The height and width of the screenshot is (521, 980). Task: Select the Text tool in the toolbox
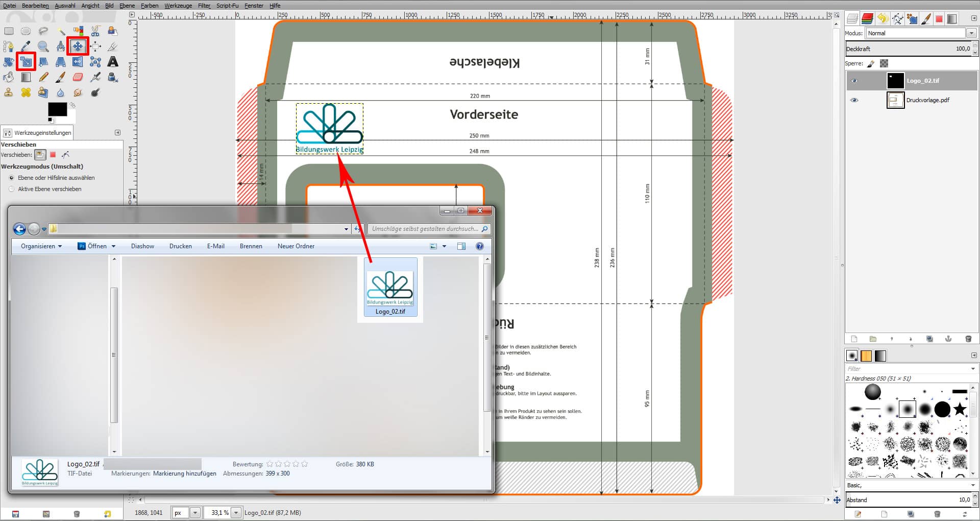pos(112,61)
